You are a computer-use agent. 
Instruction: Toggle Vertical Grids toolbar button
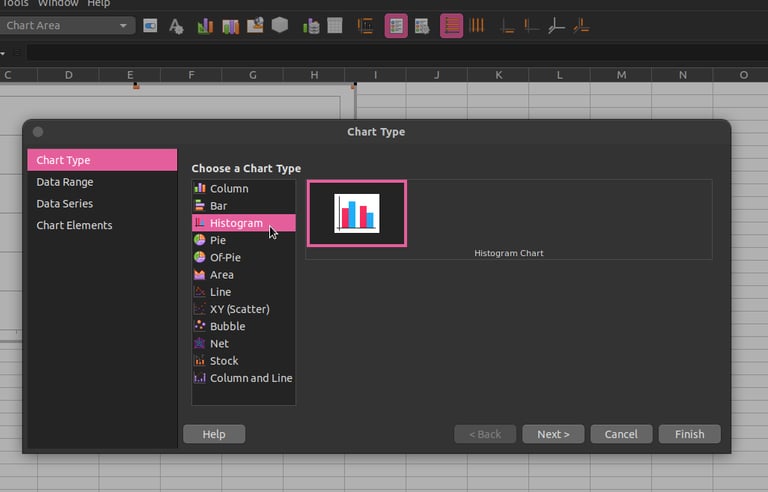tap(476, 25)
